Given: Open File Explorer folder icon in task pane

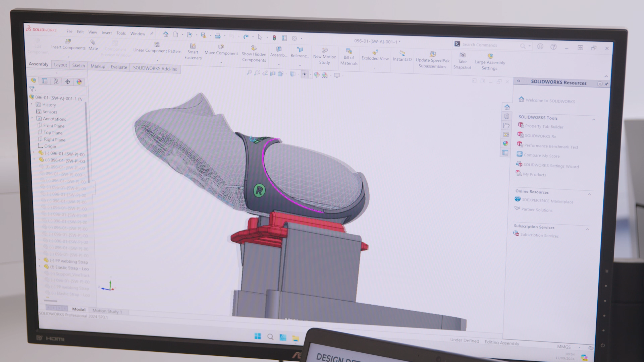Looking at the screenshot, I should click(506, 126).
